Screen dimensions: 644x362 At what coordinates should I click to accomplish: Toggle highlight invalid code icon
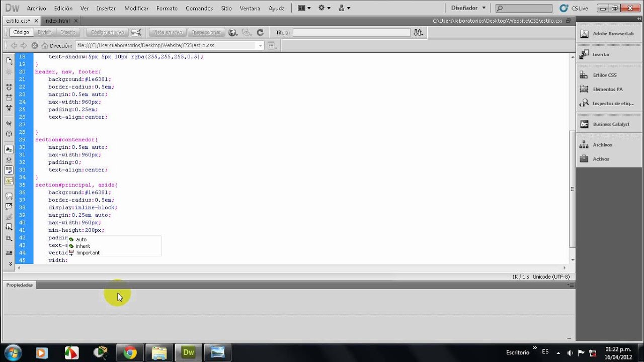coord(9,160)
